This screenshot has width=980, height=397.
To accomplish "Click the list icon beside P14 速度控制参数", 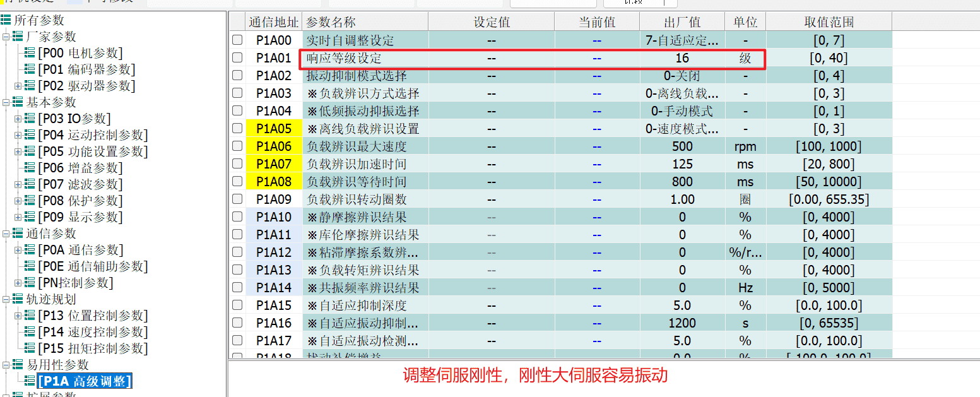I will coord(30,332).
